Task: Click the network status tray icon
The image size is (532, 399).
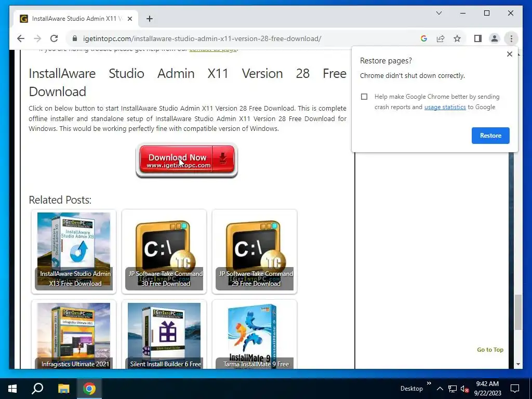Action: [453, 389]
